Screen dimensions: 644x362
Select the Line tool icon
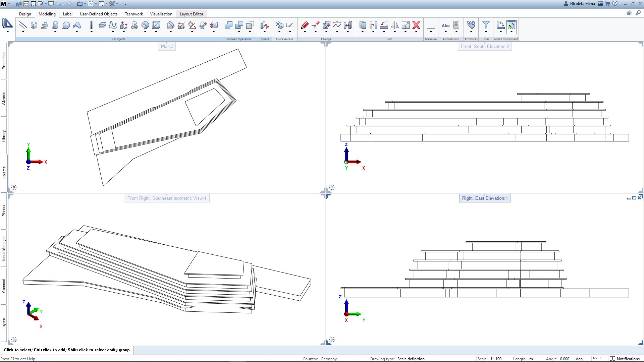tap(23, 25)
